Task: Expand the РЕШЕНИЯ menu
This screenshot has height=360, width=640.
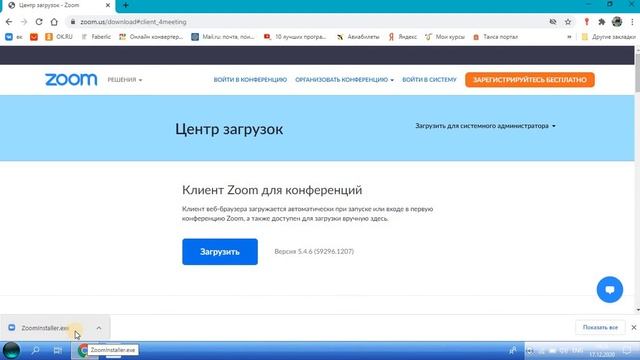Action: coord(125,80)
